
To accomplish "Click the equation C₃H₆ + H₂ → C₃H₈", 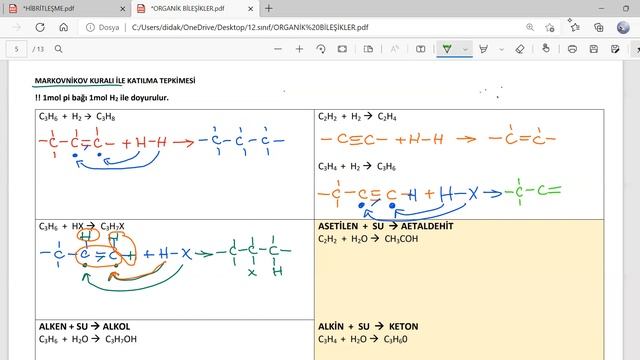I will coord(77,117).
